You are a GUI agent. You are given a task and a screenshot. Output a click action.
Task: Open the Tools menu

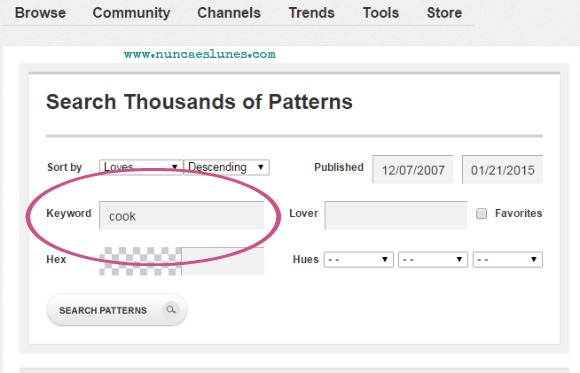click(381, 13)
